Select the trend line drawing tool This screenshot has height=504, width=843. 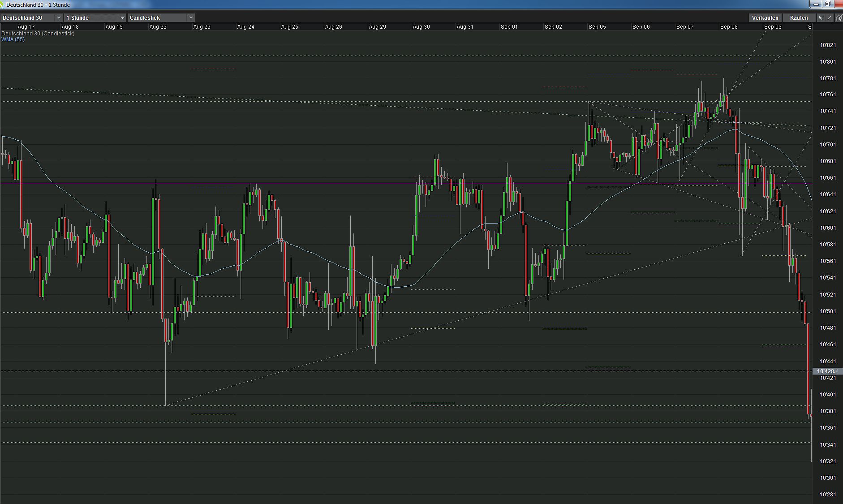click(830, 17)
